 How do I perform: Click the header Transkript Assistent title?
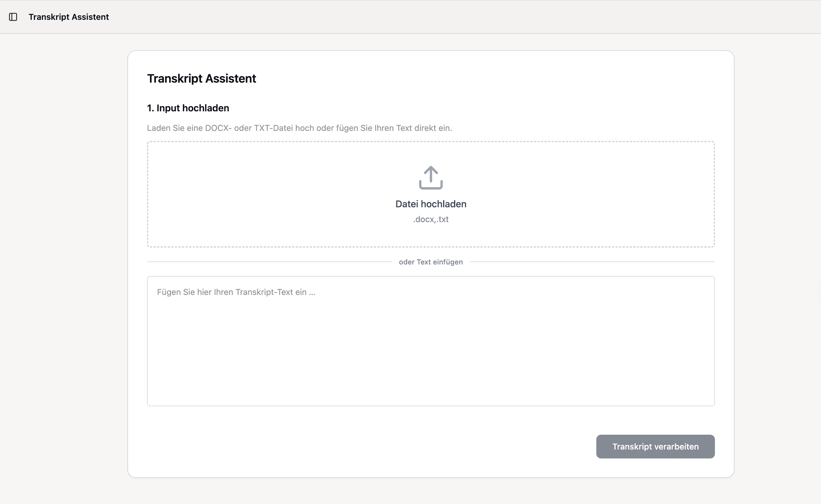click(69, 17)
